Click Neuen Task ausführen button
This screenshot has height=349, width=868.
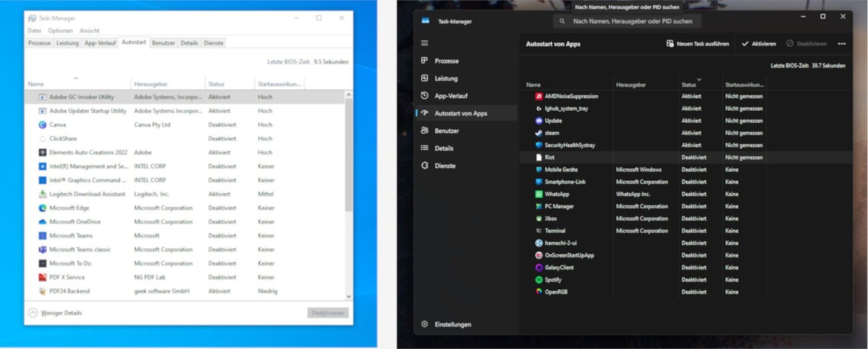coord(698,44)
